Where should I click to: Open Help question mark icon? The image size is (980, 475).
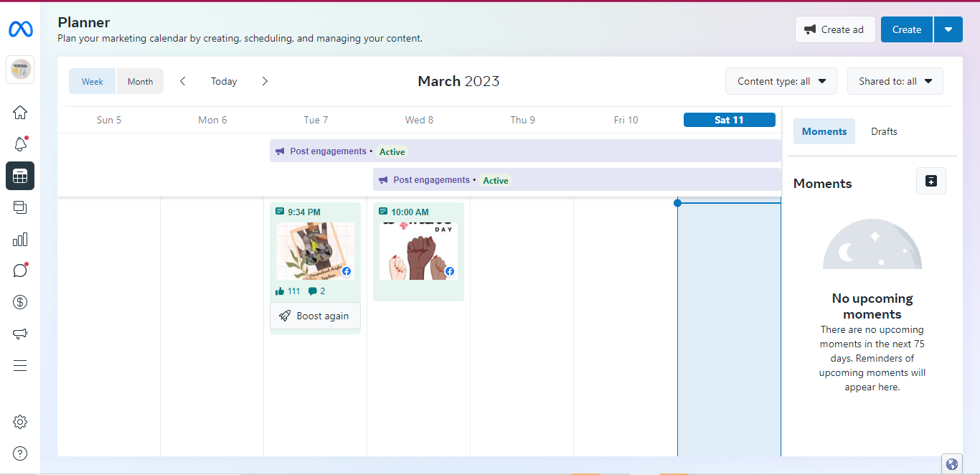(20, 453)
